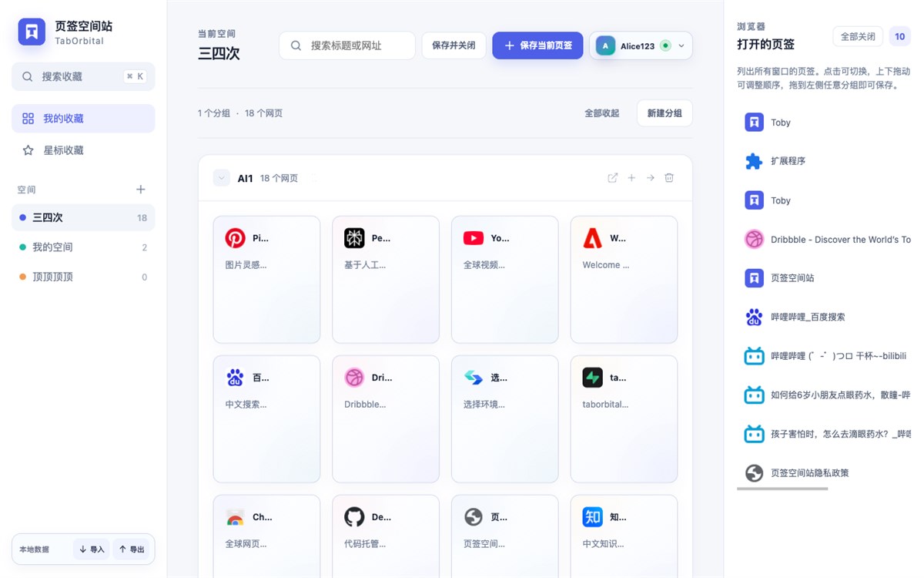Click the Dribbble card icon in AI1 group
The width and height of the screenshot is (924, 578).
point(354,378)
